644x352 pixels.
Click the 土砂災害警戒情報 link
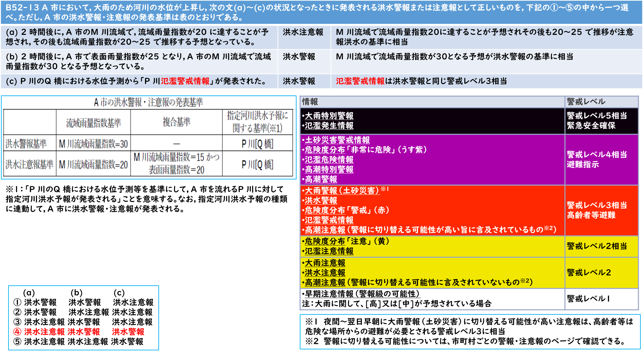[x=337, y=140]
